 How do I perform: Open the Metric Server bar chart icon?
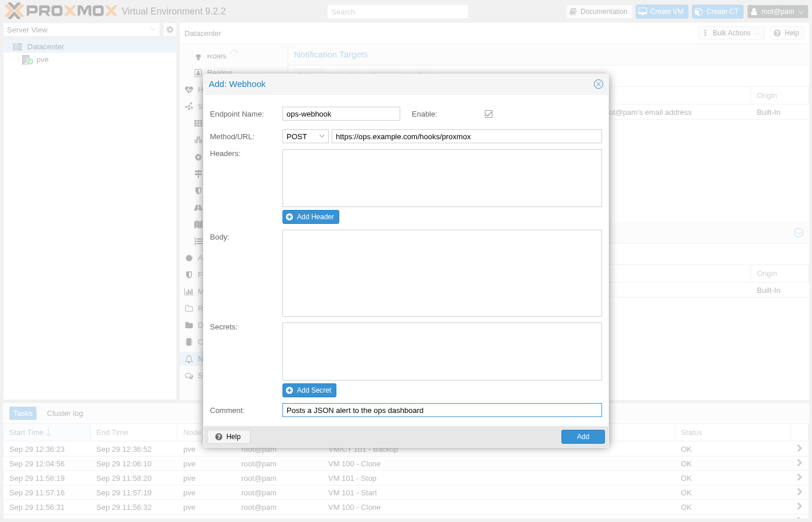(189, 292)
